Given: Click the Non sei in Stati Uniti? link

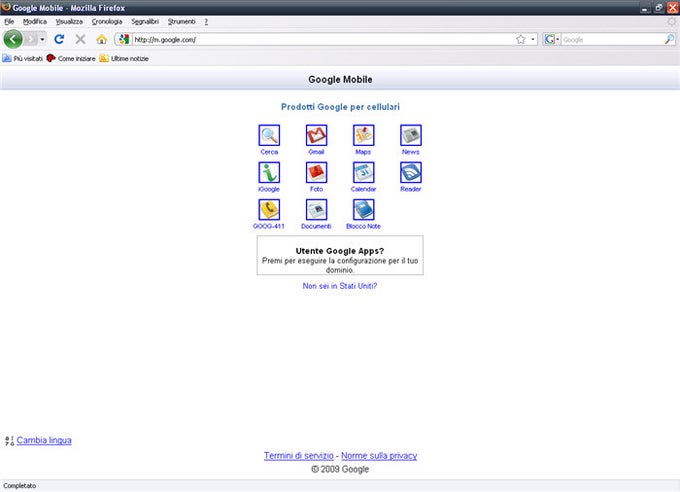Looking at the screenshot, I should tap(340, 286).
